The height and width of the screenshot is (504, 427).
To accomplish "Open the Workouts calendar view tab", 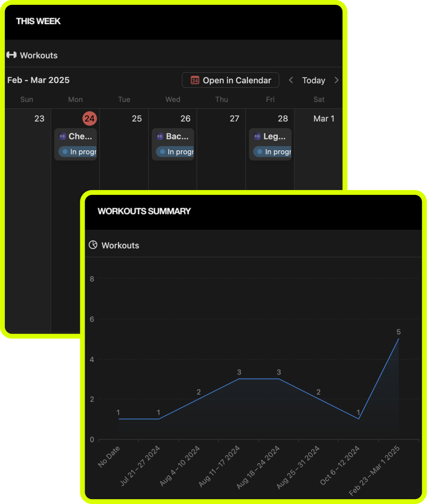I will [x=39, y=55].
